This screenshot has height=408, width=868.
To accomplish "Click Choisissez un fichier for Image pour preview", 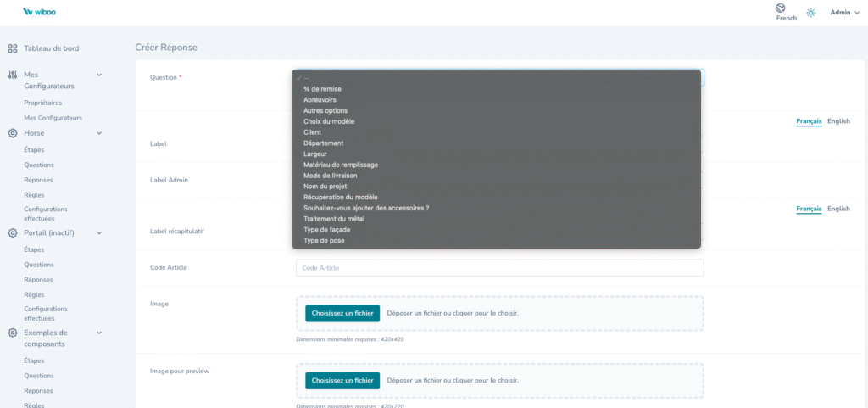I will [342, 380].
